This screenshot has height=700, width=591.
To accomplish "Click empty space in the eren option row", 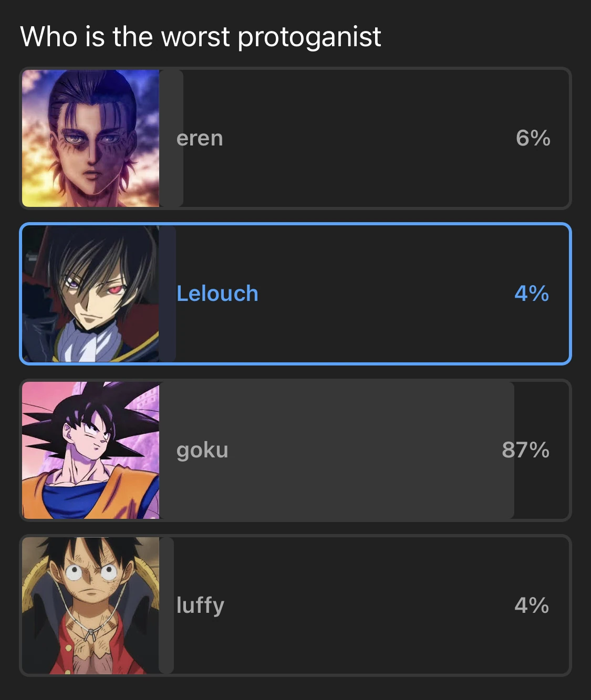I will click(x=368, y=138).
